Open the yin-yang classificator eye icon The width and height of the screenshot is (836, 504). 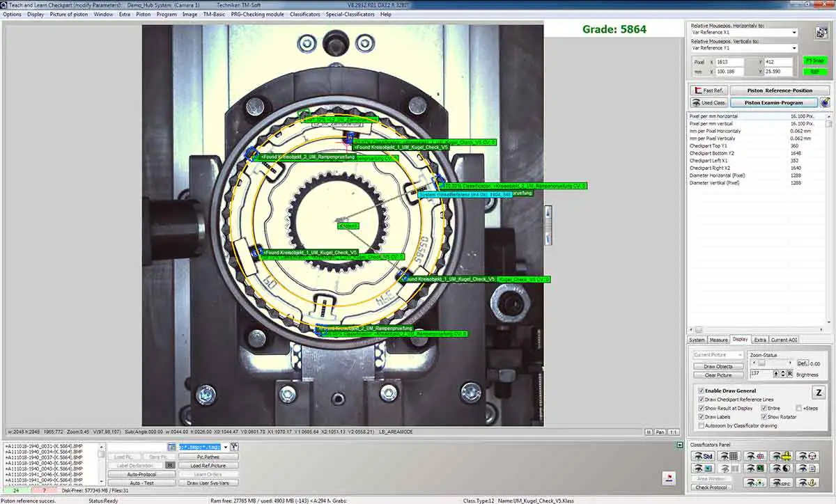781,468
